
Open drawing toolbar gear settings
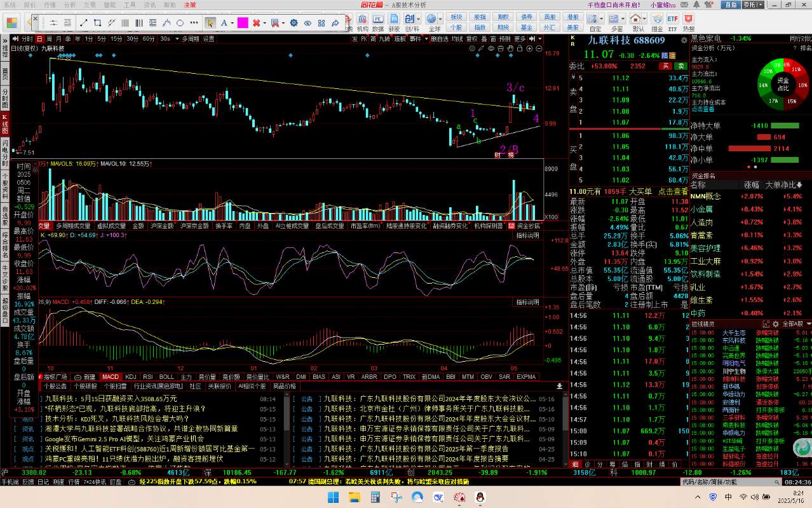click(x=294, y=23)
